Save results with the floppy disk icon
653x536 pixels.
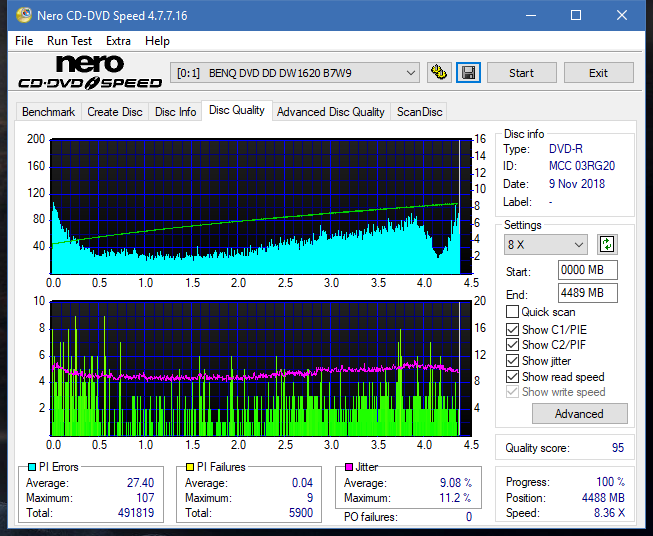click(469, 73)
